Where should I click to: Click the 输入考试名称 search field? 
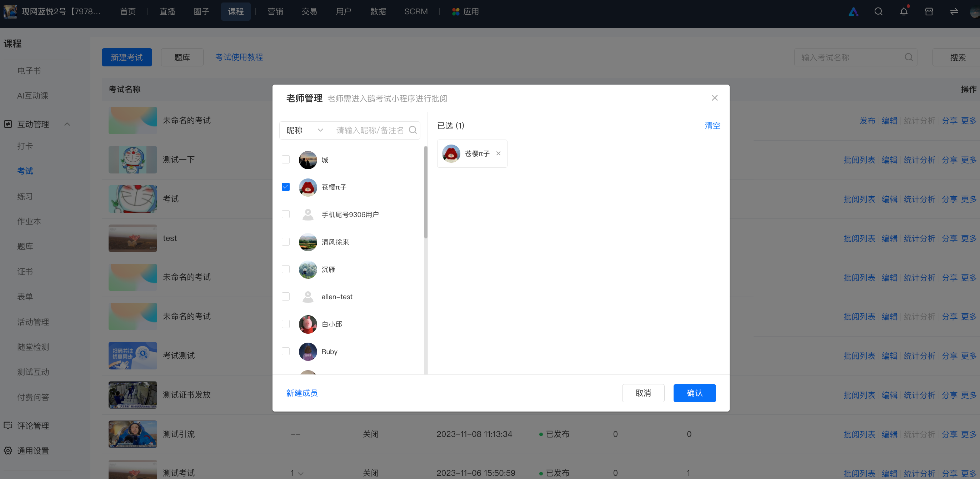(856, 57)
